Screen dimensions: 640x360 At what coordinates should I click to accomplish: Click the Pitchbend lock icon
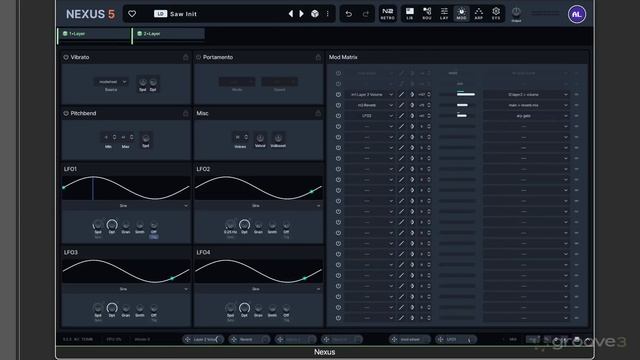click(186, 113)
